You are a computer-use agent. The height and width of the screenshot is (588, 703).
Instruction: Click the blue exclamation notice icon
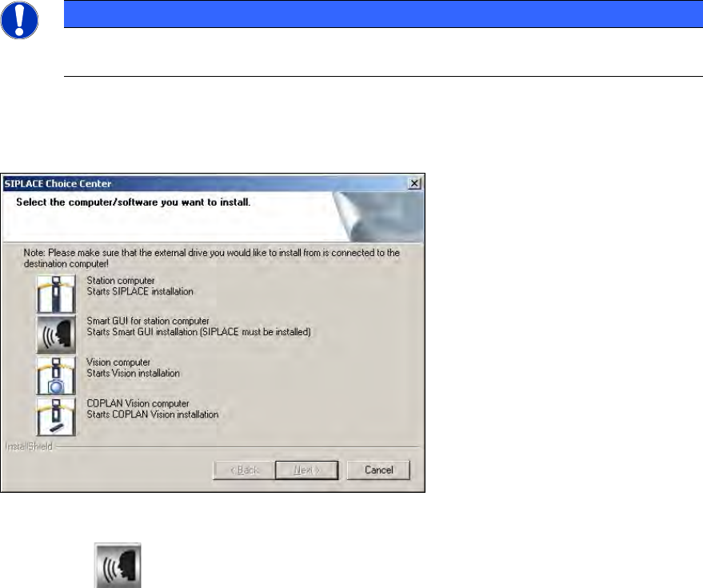19,20
